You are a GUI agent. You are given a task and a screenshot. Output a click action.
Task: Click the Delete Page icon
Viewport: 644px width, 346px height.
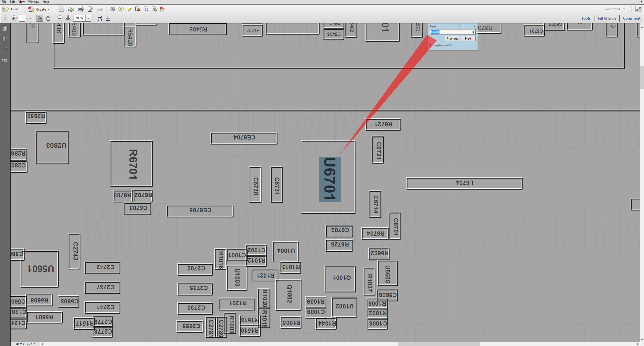click(x=138, y=9)
